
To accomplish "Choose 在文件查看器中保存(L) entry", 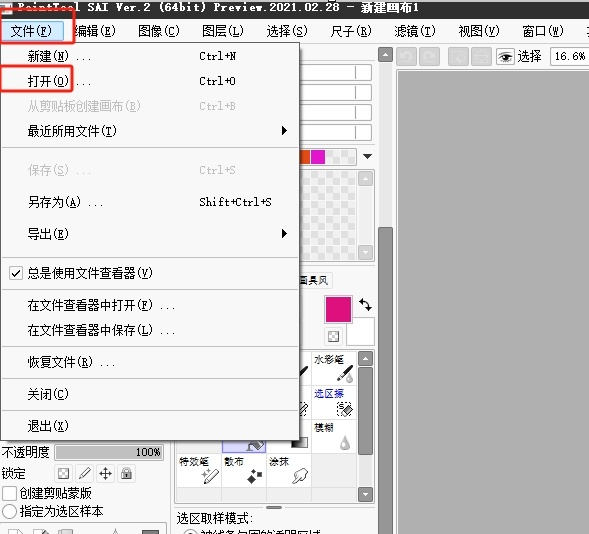I will click(x=150, y=330).
